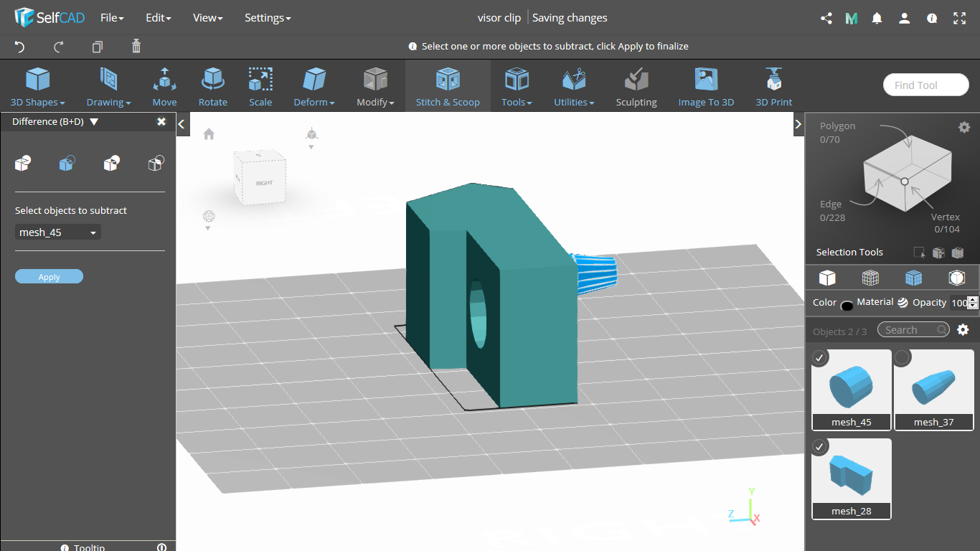Click the undo arrow icon

19,47
